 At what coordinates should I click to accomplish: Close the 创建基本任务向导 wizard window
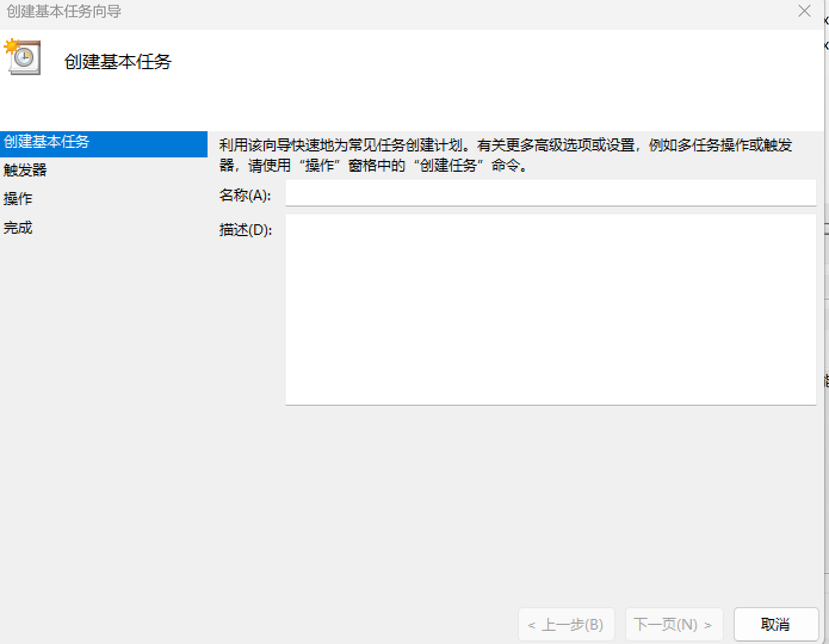point(805,11)
